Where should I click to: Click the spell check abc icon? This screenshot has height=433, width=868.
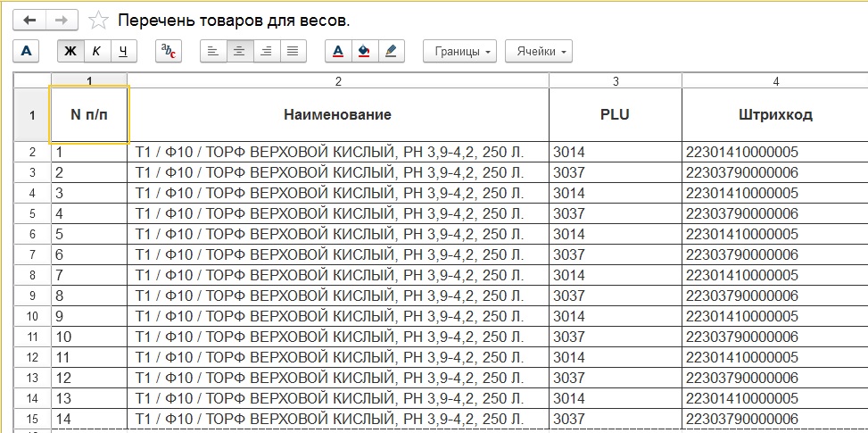pyautogui.click(x=168, y=52)
